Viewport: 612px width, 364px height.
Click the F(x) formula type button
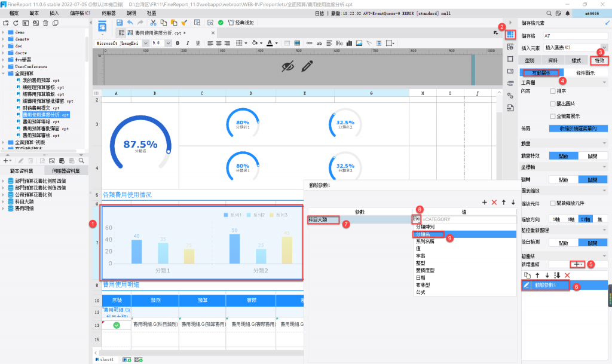(417, 219)
